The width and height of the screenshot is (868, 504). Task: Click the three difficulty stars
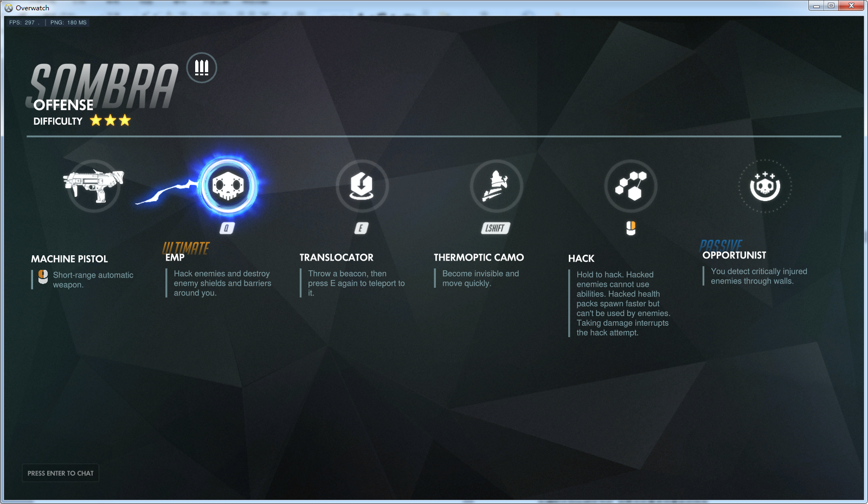pos(111,120)
